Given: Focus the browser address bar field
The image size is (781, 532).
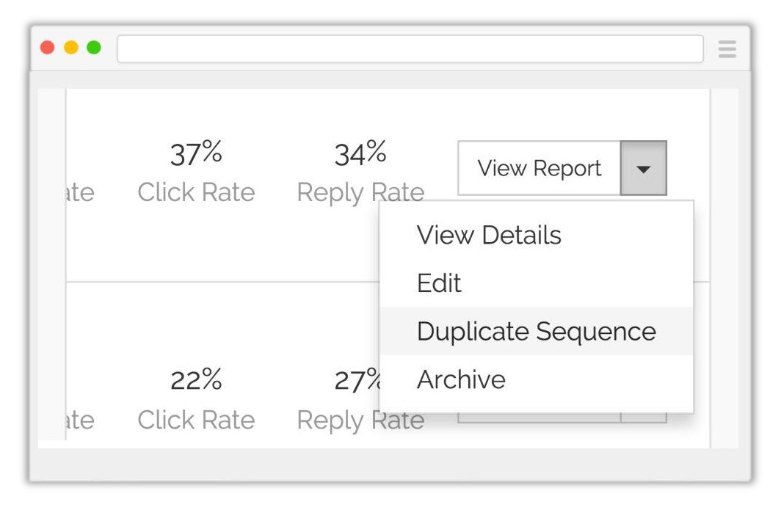Looking at the screenshot, I should point(410,49).
